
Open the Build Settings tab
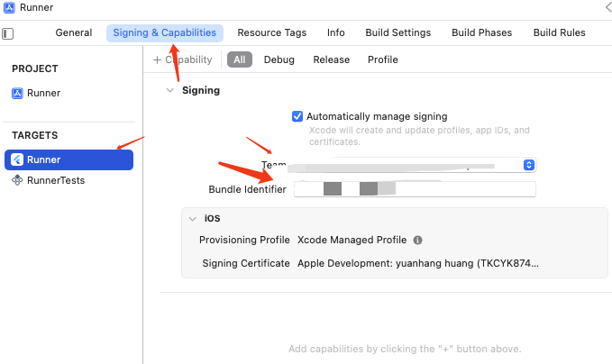click(397, 32)
